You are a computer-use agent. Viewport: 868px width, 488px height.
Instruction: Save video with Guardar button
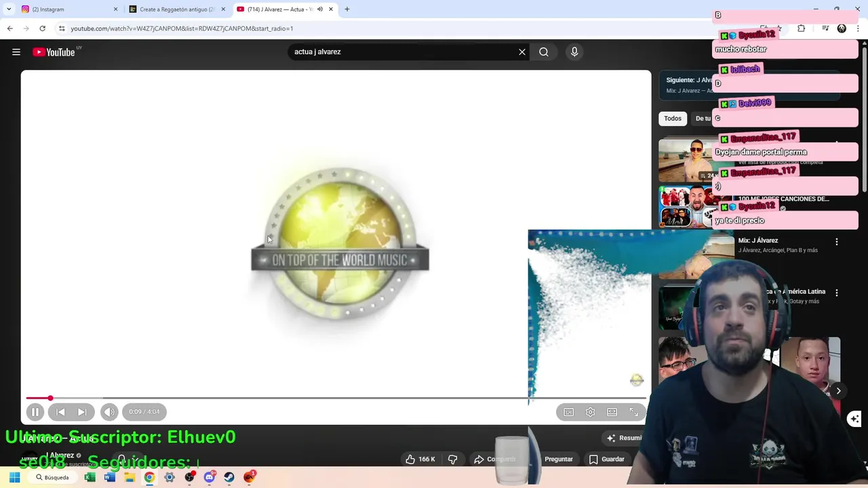607,459
